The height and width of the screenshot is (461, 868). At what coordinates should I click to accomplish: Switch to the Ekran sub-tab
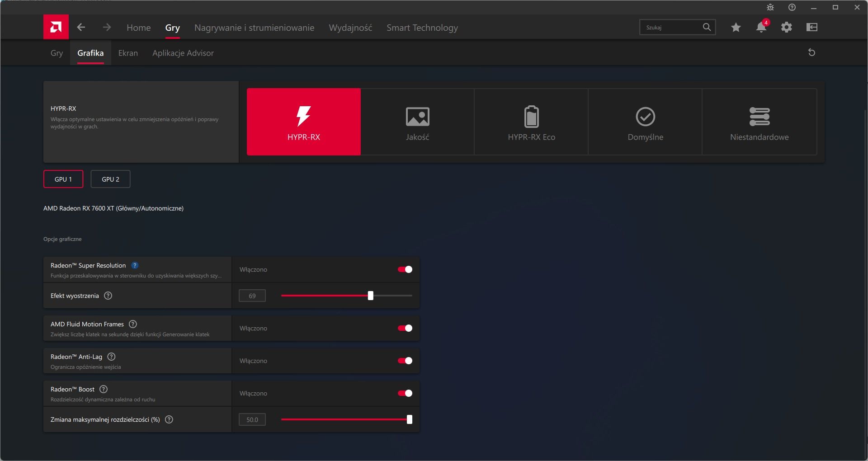[128, 53]
